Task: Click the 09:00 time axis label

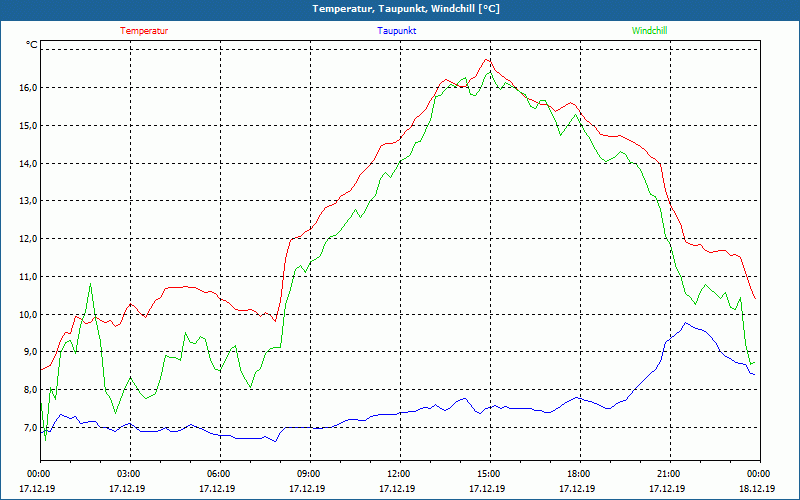Action: [x=310, y=474]
